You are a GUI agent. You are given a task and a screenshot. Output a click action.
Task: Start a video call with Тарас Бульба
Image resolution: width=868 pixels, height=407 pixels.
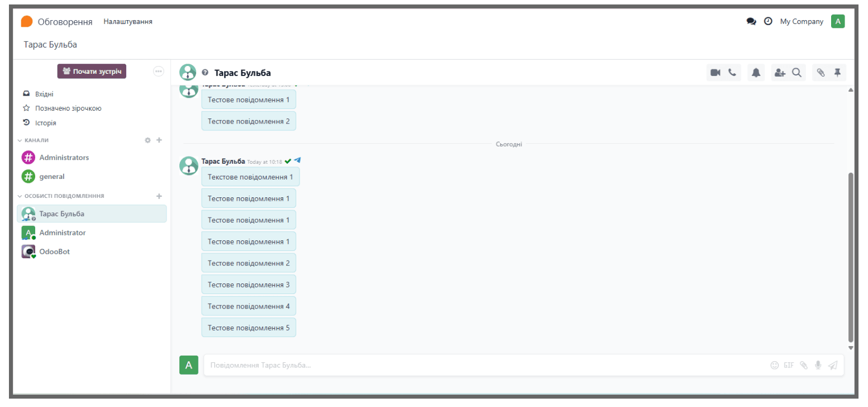[x=715, y=73]
